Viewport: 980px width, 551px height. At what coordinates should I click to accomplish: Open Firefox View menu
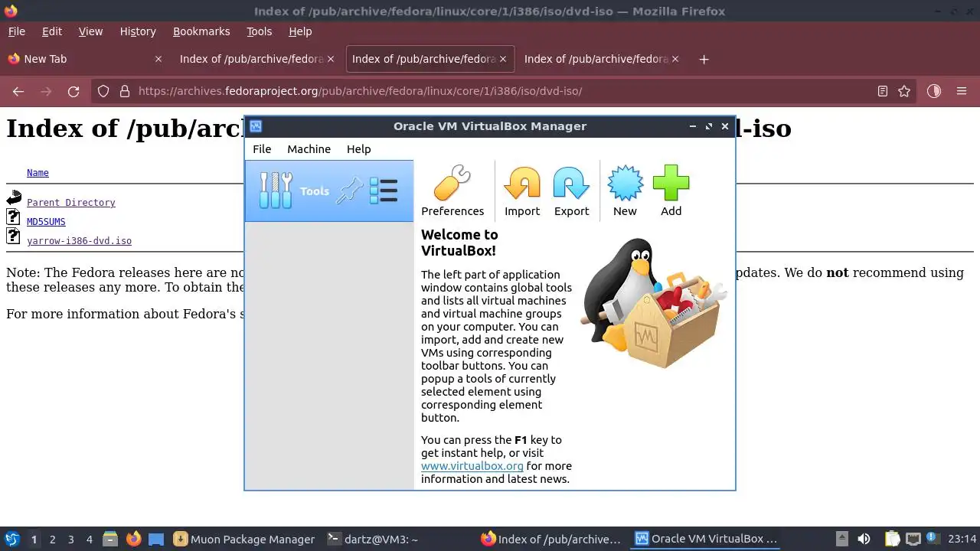(90, 31)
